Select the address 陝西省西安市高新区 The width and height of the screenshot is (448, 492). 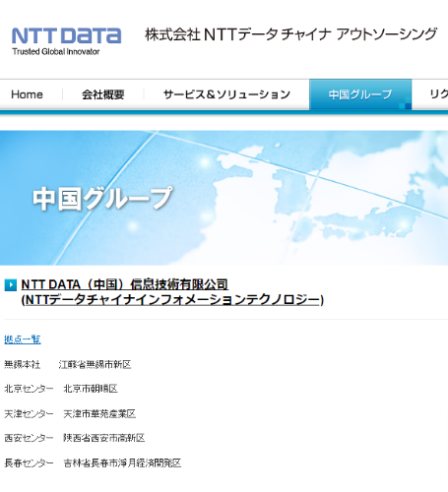(x=104, y=438)
